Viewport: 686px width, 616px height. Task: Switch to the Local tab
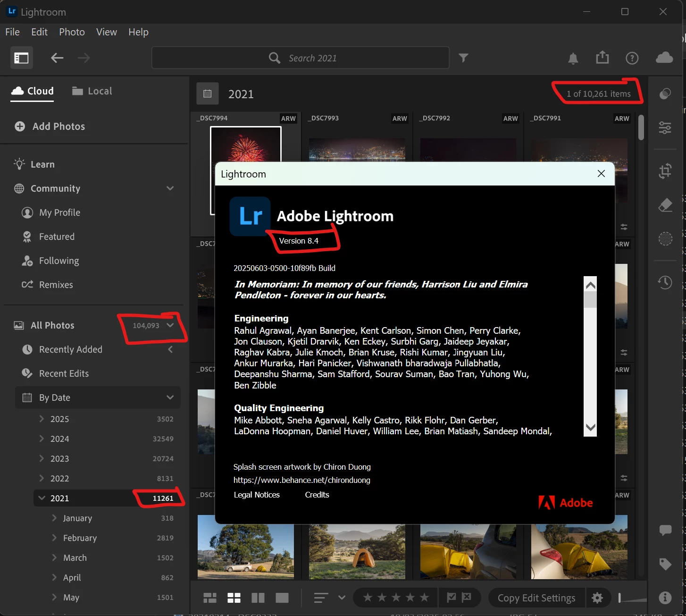coord(92,91)
